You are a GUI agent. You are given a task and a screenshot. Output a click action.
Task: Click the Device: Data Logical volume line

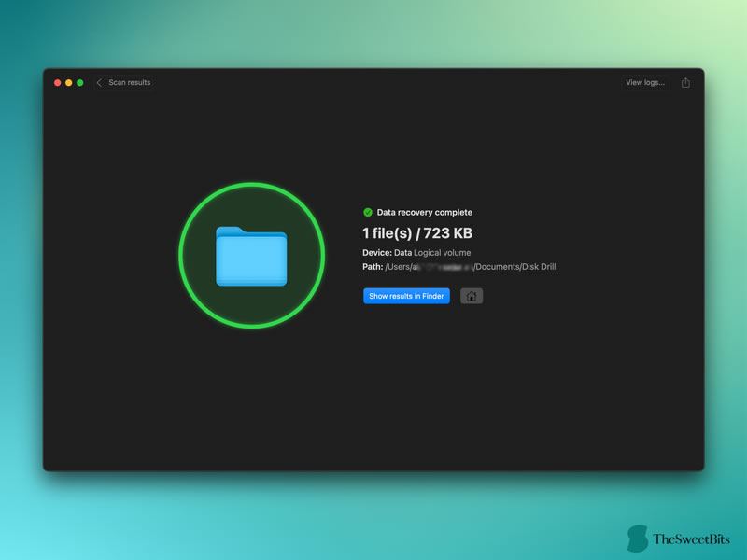tap(416, 253)
